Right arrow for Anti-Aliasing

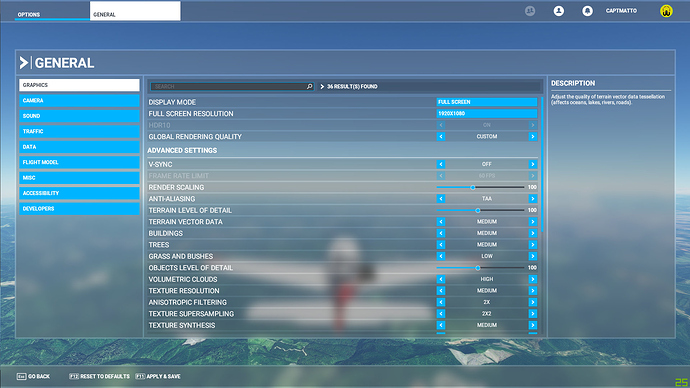pos(532,199)
